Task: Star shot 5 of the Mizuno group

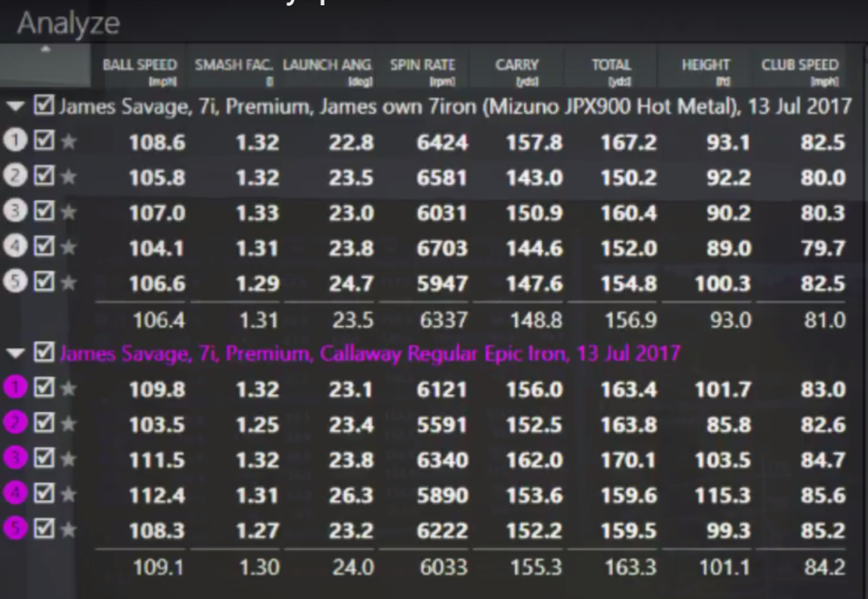Action: click(x=69, y=282)
